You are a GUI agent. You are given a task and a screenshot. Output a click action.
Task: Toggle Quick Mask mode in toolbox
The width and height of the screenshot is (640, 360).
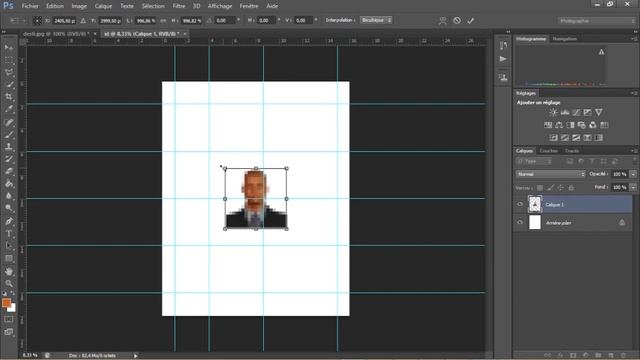click(9, 319)
